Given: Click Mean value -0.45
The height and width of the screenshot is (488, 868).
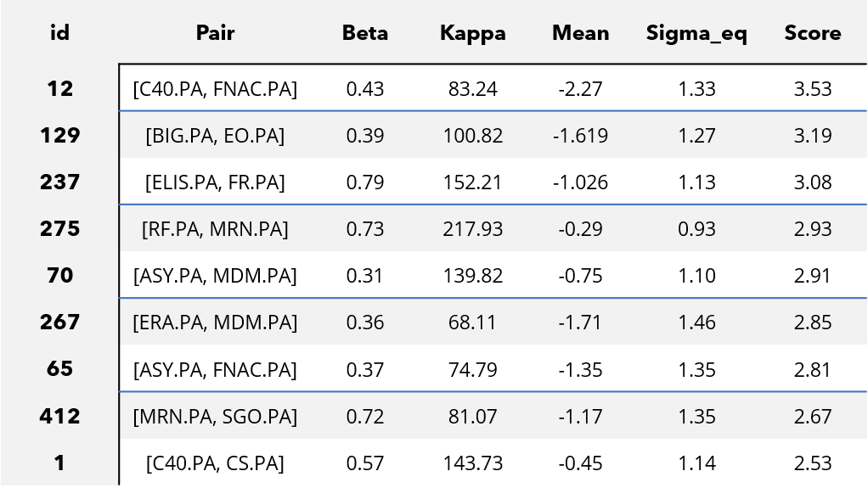Looking at the screenshot, I should pyautogui.click(x=580, y=463).
